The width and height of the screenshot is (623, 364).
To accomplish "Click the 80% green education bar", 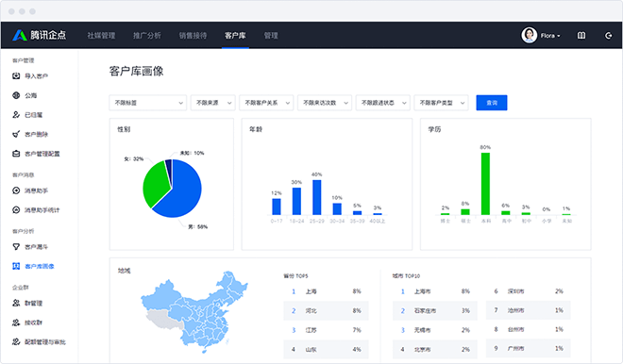I will click(x=485, y=184).
